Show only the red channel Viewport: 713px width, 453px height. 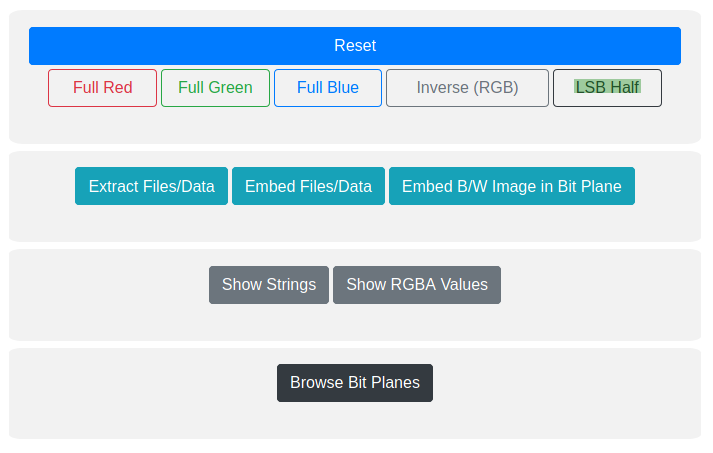102,88
